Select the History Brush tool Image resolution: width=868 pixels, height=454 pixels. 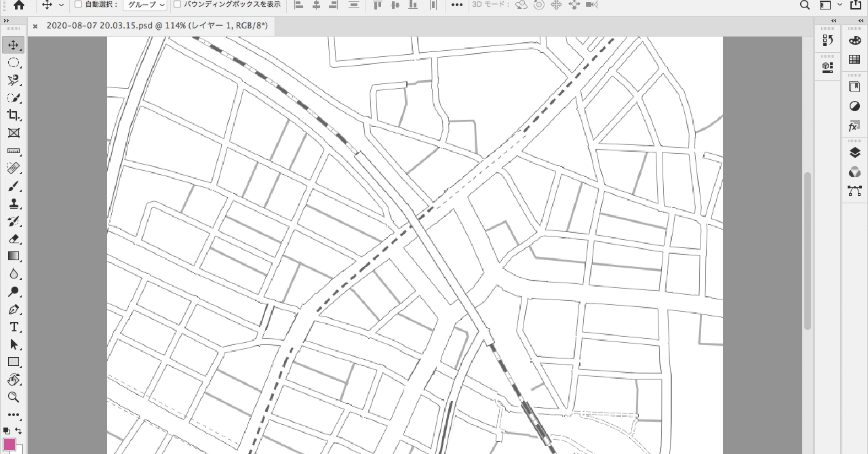click(x=13, y=221)
